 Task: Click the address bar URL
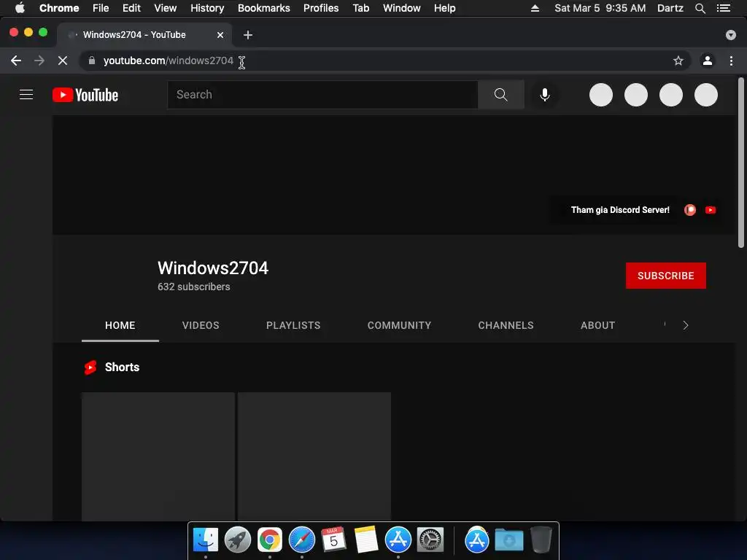point(169,61)
